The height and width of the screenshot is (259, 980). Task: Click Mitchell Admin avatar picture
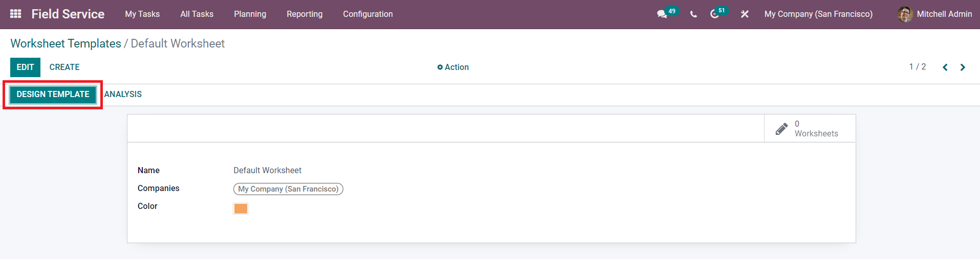pos(905,14)
